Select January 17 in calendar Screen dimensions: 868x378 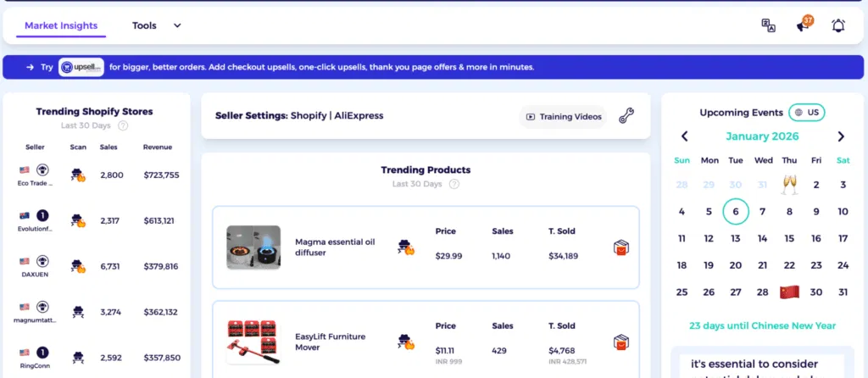point(843,238)
